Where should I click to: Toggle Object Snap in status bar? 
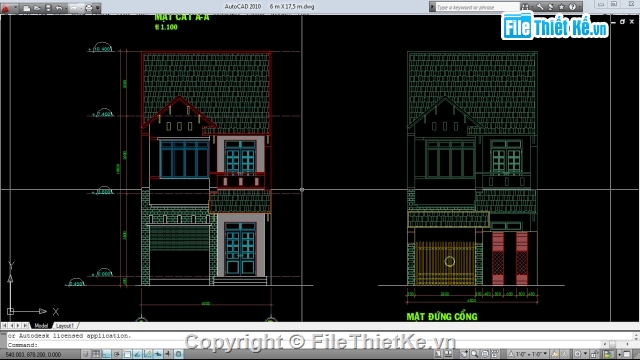tap(127, 354)
